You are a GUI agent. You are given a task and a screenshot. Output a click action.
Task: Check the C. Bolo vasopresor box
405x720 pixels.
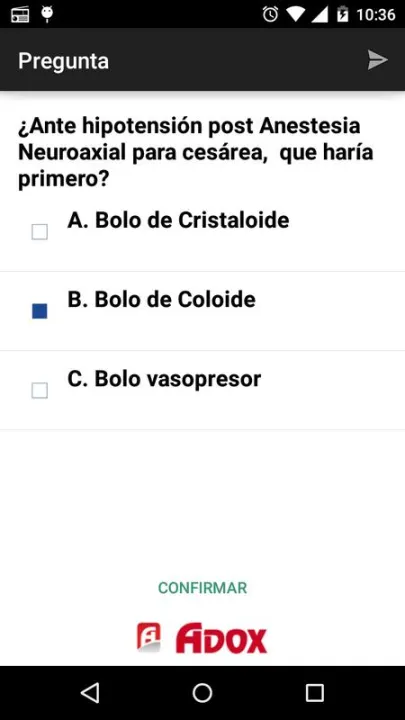point(39,391)
